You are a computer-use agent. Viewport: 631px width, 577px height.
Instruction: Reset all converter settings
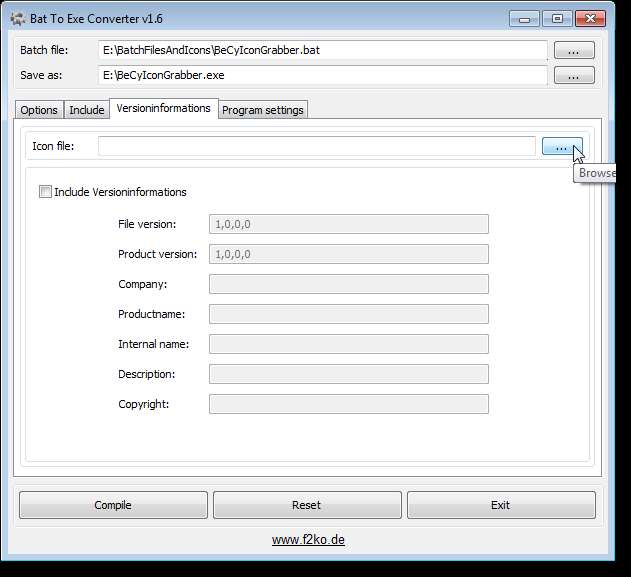(307, 505)
